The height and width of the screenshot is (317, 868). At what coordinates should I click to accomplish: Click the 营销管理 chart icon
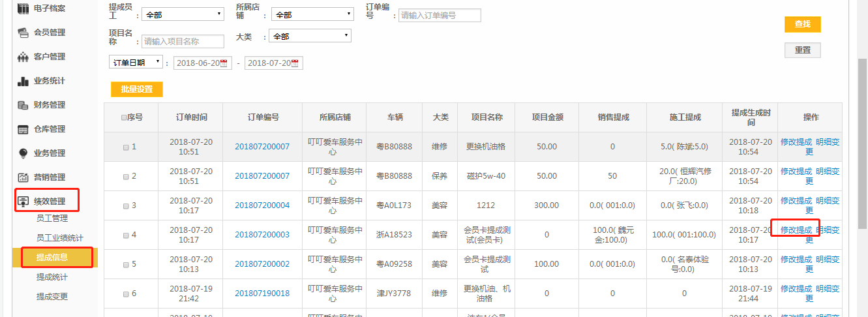(x=23, y=177)
